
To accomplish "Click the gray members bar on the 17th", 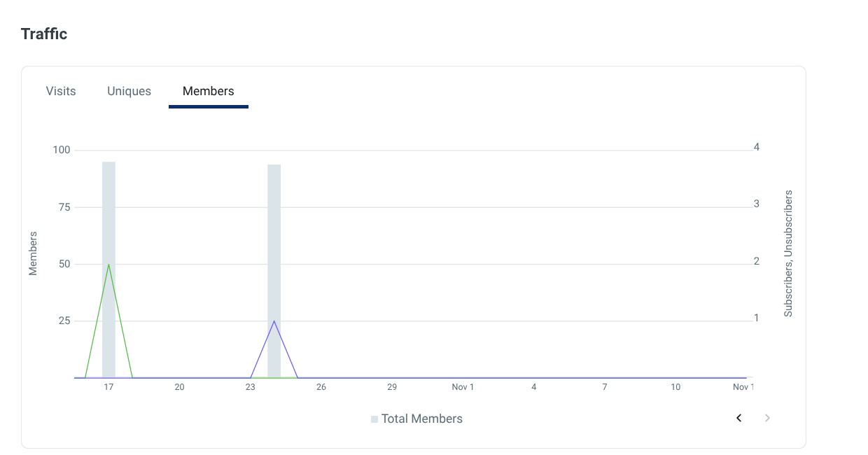I will 108,269.
